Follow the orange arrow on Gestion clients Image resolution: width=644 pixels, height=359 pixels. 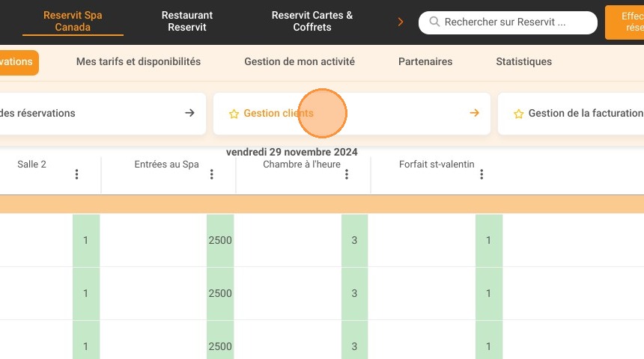[474, 113]
